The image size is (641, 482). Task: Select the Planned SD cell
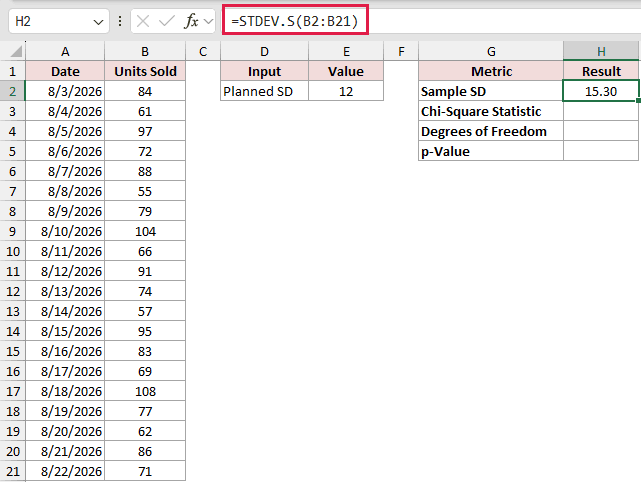264,91
